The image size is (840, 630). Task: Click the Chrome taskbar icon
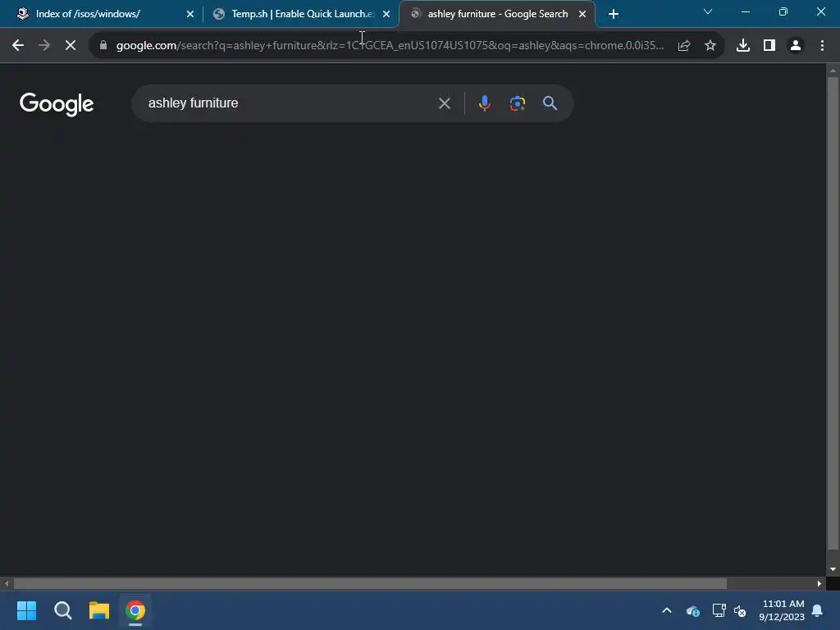(135, 610)
